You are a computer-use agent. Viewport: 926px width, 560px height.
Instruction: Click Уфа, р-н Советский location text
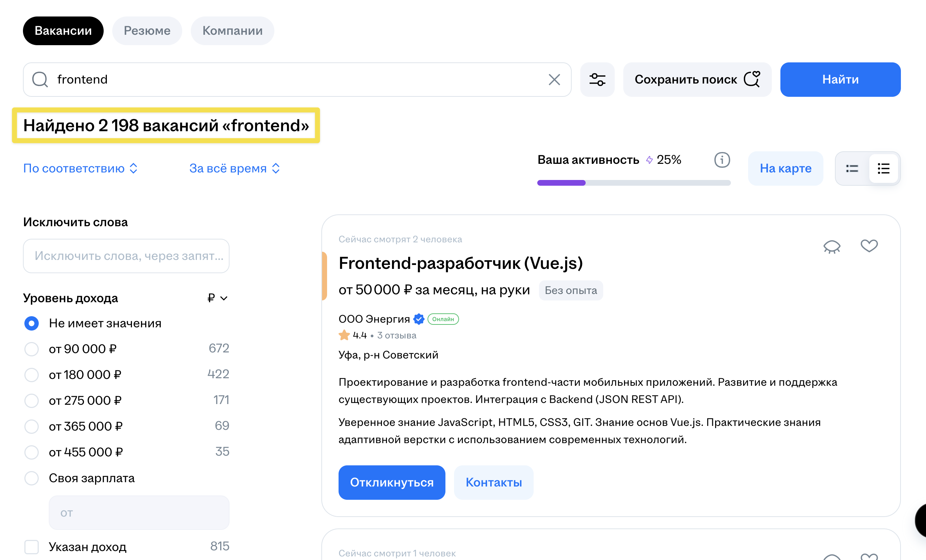click(388, 355)
